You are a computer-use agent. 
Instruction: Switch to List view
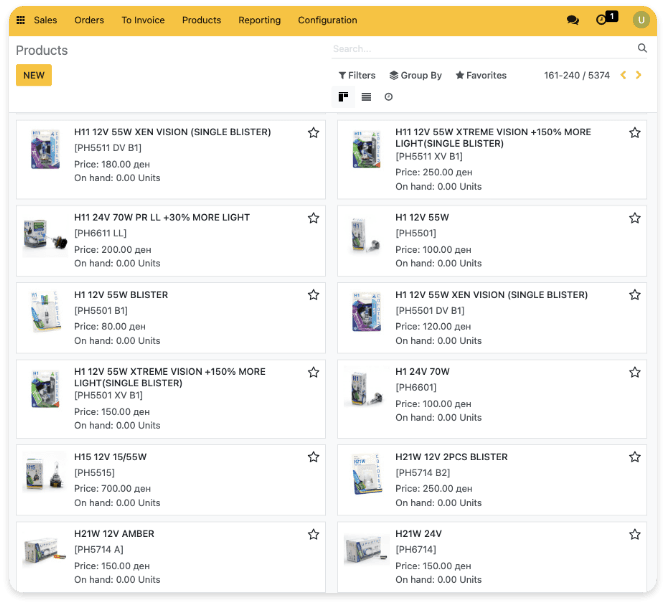(366, 97)
